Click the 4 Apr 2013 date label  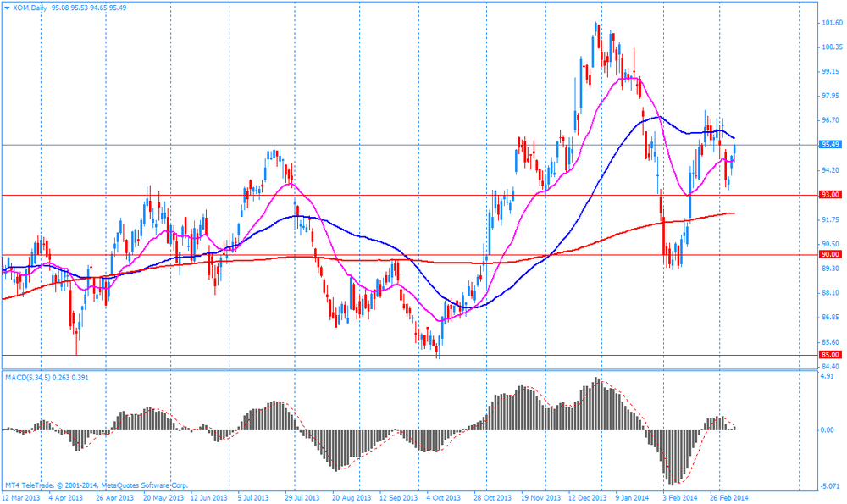65,497
